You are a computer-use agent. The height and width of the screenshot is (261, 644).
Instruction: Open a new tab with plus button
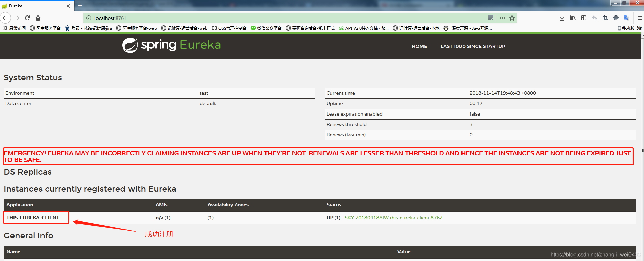[80, 5]
